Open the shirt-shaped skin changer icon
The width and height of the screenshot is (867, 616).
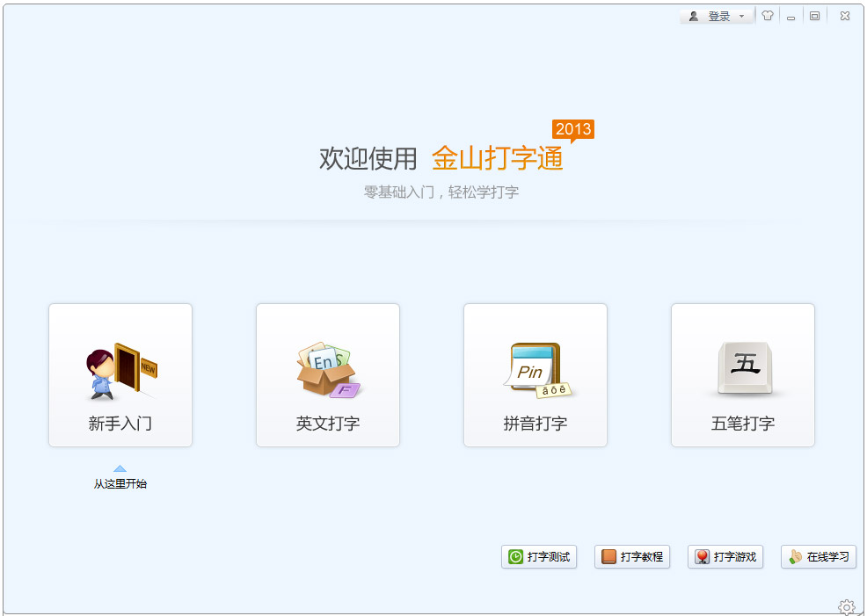pyautogui.click(x=767, y=15)
